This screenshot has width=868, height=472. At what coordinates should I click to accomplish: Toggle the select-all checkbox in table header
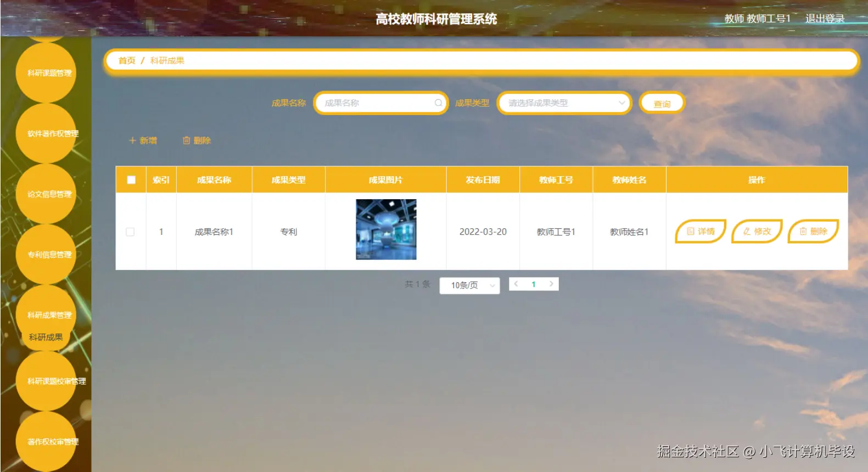131,180
